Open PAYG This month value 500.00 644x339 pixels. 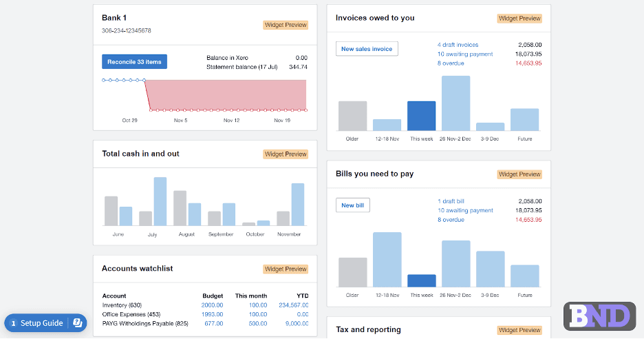pyautogui.click(x=257, y=323)
